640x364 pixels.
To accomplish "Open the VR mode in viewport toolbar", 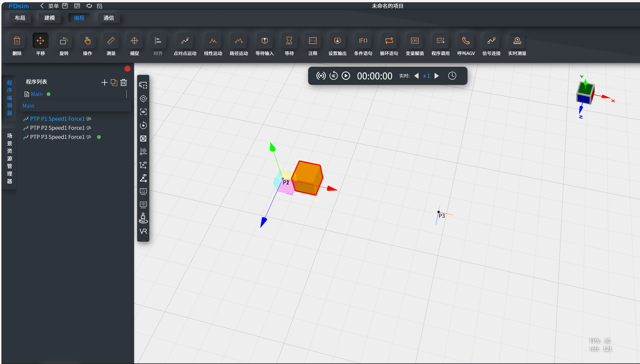I will 143,231.
